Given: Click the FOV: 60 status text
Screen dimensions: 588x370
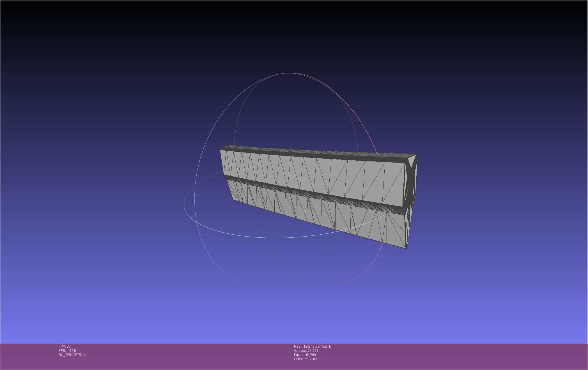Looking at the screenshot, I should (x=65, y=346).
